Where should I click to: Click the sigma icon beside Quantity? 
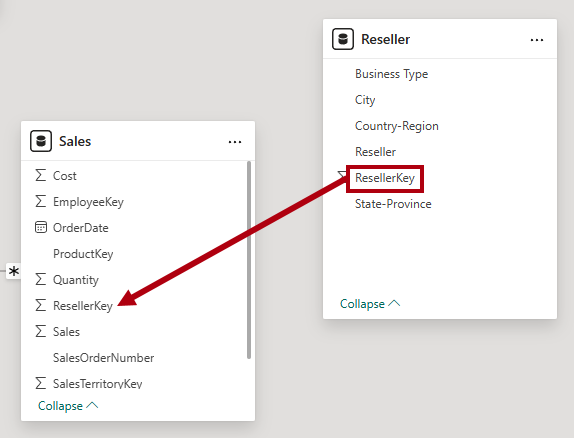41,279
